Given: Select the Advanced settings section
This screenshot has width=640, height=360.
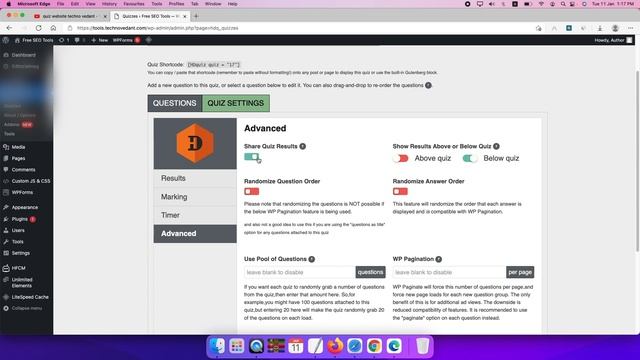Looking at the screenshot, I should [x=195, y=233].
